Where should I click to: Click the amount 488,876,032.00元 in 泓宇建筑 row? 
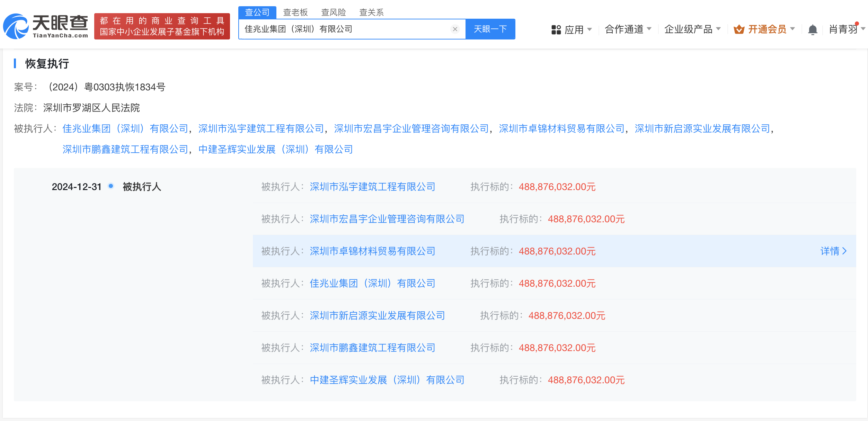(557, 187)
